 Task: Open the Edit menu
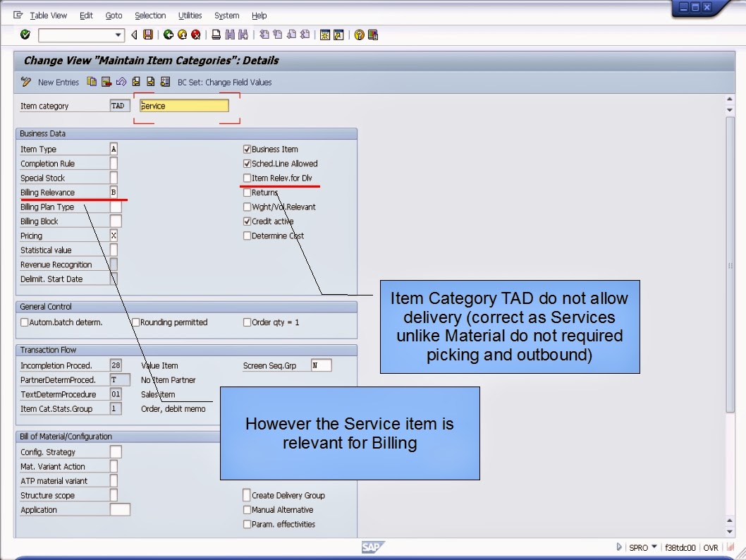pyautogui.click(x=86, y=16)
